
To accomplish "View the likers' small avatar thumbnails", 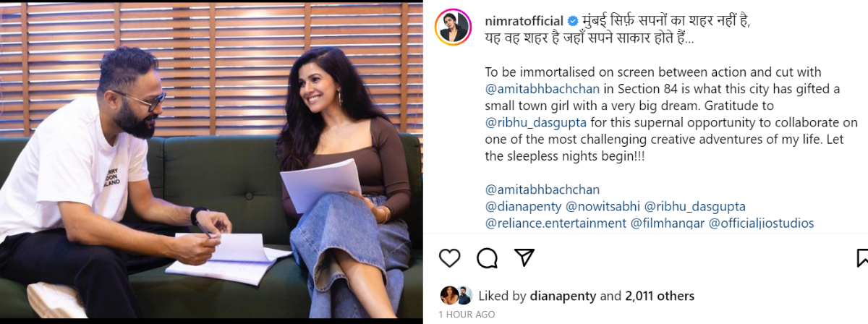I will coord(456,295).
